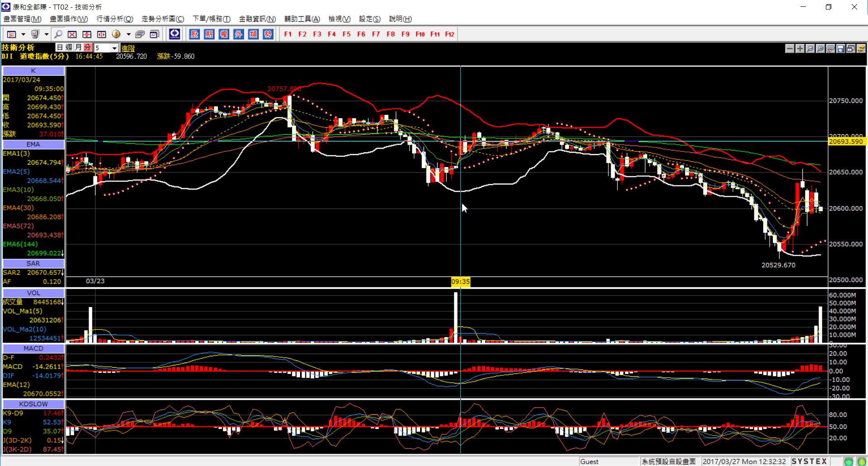Open the minute interval combo box
The image size is (868, 466).
point(106,48)
